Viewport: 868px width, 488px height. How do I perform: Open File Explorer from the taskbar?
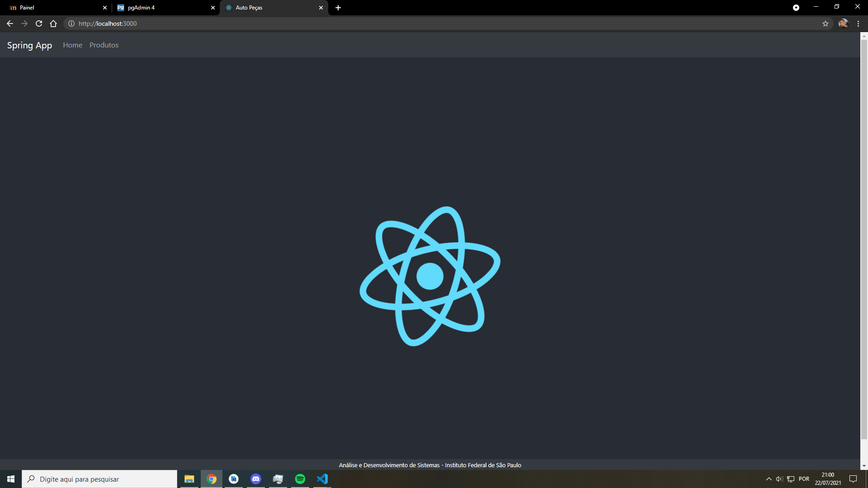pos(189,479)
